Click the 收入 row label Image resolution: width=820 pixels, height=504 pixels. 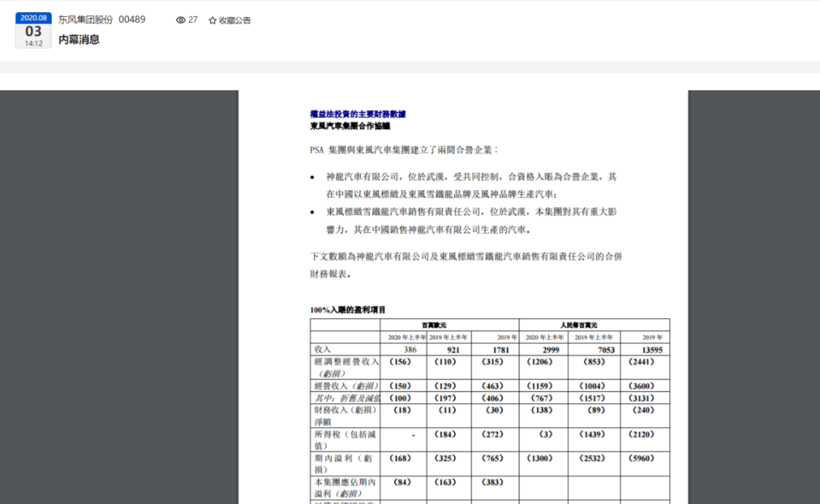[x=323, y=349]
